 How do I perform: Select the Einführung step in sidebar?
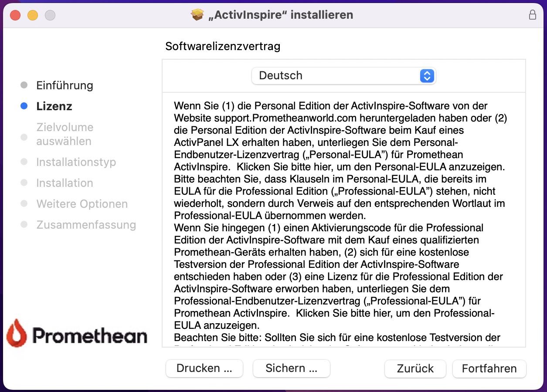tap(65, 85)
